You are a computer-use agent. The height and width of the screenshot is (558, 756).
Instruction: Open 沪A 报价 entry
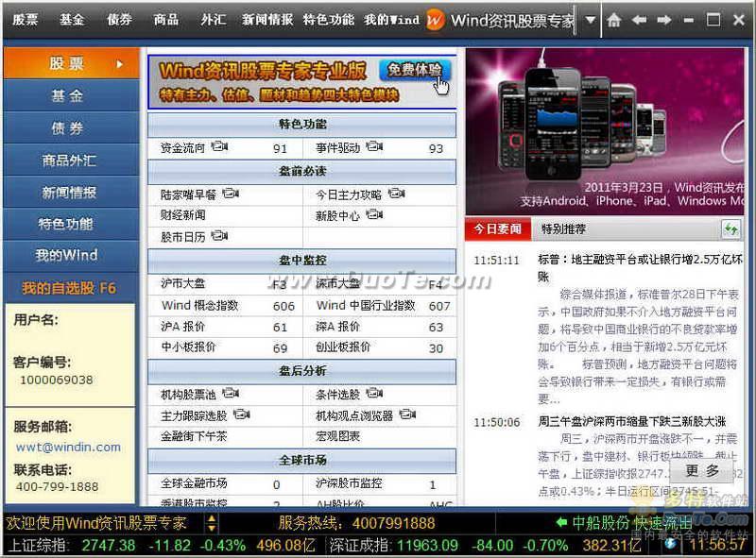(182, 327)
